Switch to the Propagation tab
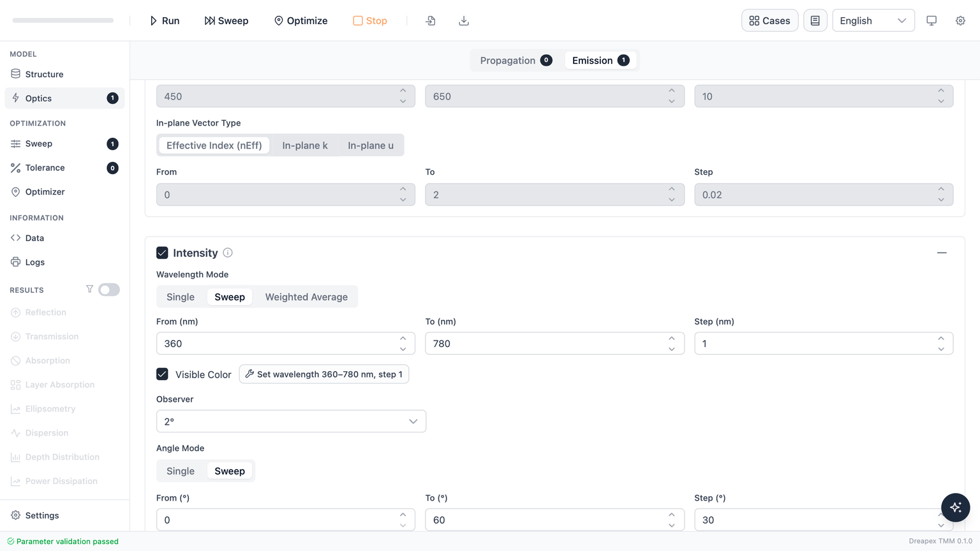Viewport: 980px width, 551px height. (516, 61)
